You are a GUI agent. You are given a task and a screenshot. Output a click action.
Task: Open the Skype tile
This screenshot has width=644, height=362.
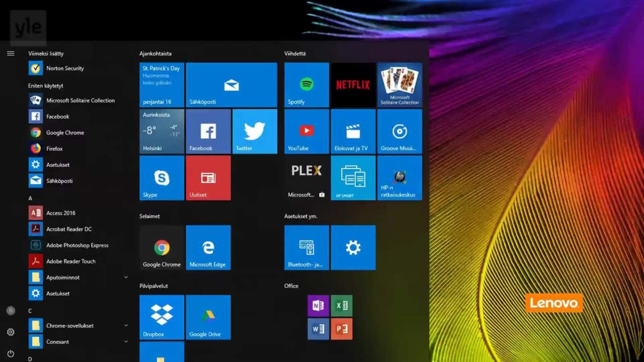coord(162,178)
